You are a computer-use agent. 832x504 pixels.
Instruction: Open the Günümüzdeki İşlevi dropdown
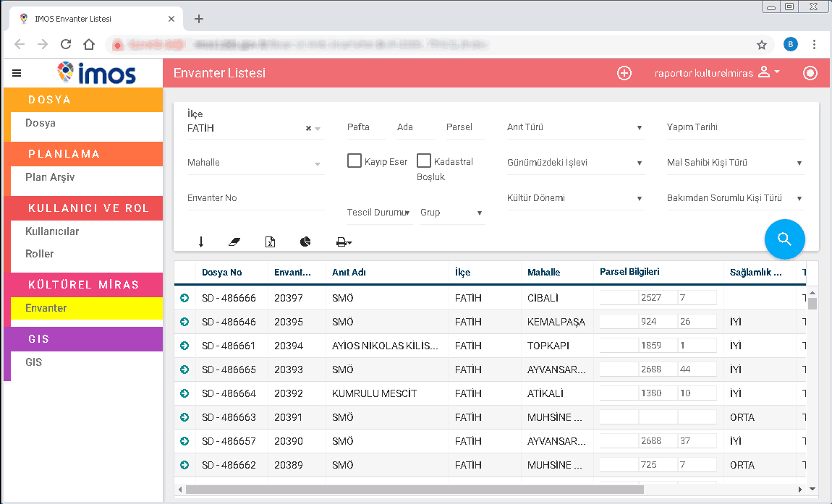coord(576,163)
